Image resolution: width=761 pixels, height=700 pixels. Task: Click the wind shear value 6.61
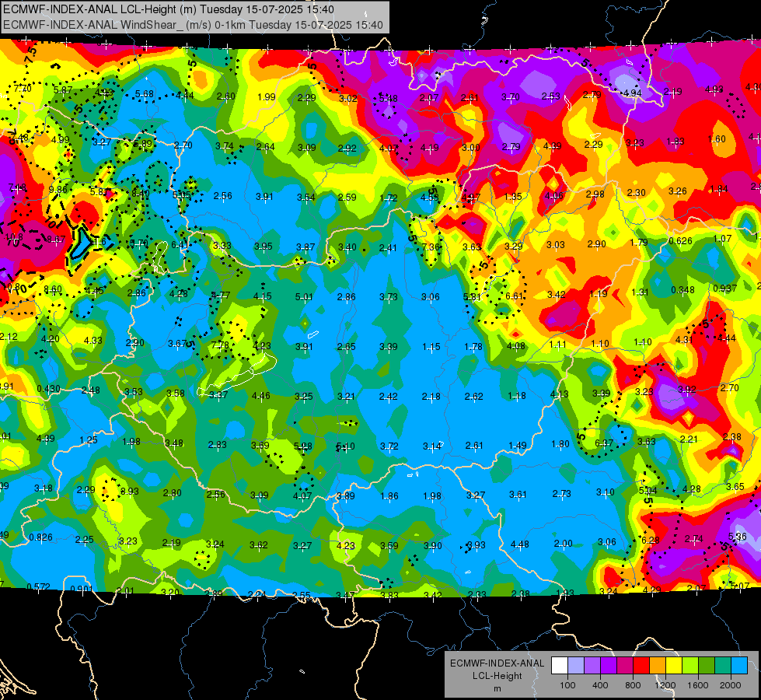[x=515, y=296]
